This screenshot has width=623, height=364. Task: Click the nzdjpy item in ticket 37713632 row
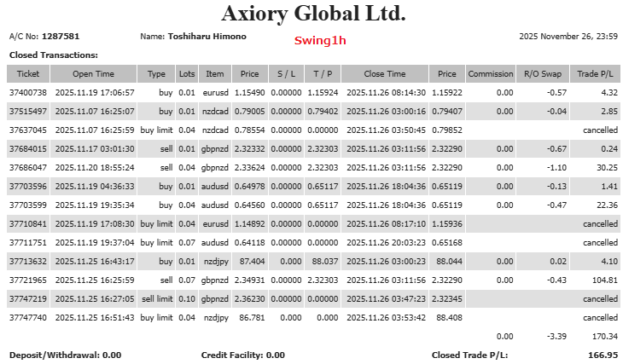pyautogui.click(x=217, y=262)
